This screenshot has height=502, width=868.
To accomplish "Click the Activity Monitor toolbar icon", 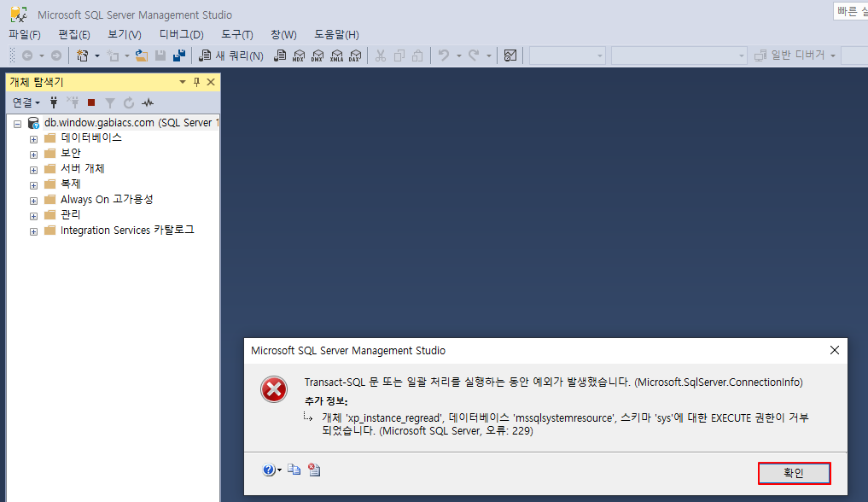I will tap(510, 55).
